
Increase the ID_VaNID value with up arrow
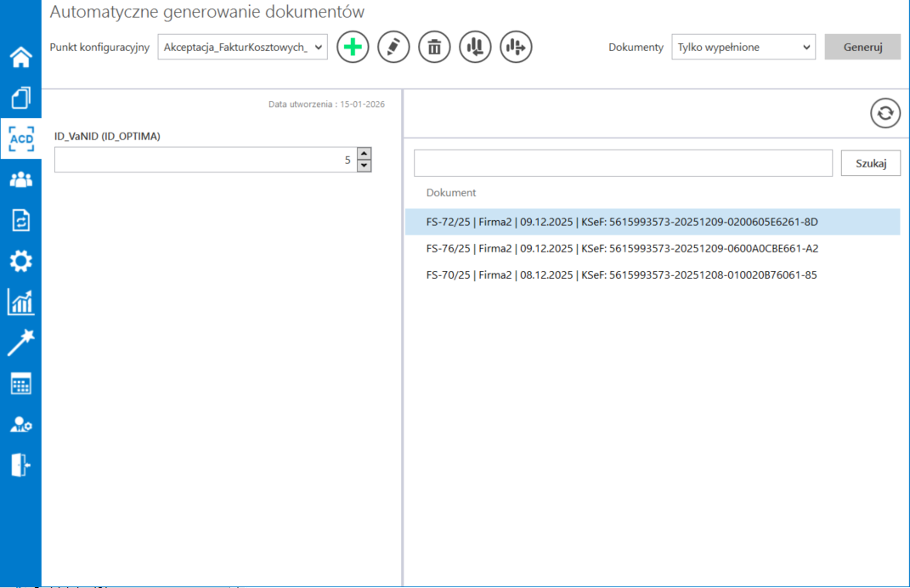(365, 154)
